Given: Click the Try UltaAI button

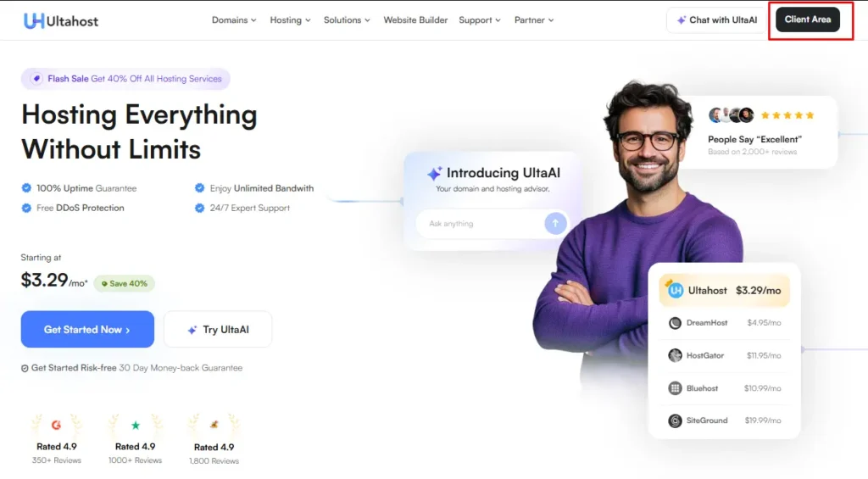Looking at the screenshot, I should [218, 330].
